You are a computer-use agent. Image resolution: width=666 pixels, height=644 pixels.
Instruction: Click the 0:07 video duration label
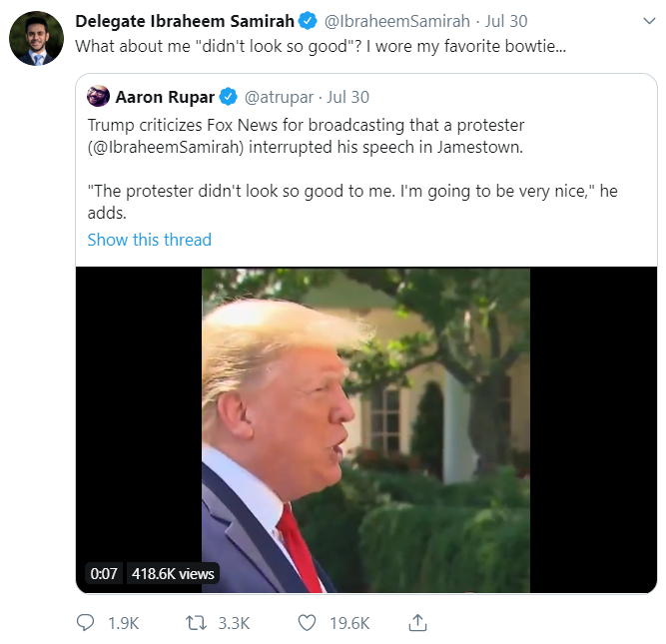click(104, 573)
